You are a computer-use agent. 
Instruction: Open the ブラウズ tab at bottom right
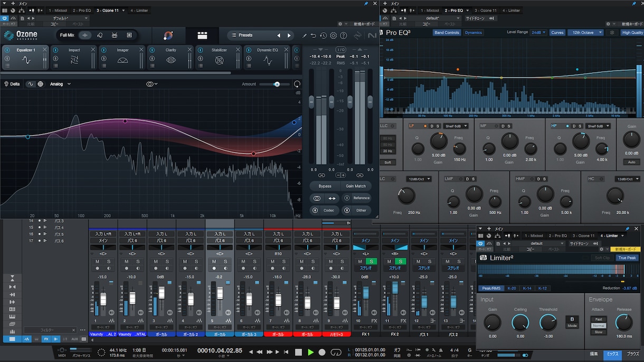pyautogui.click(x=632, y=354)
